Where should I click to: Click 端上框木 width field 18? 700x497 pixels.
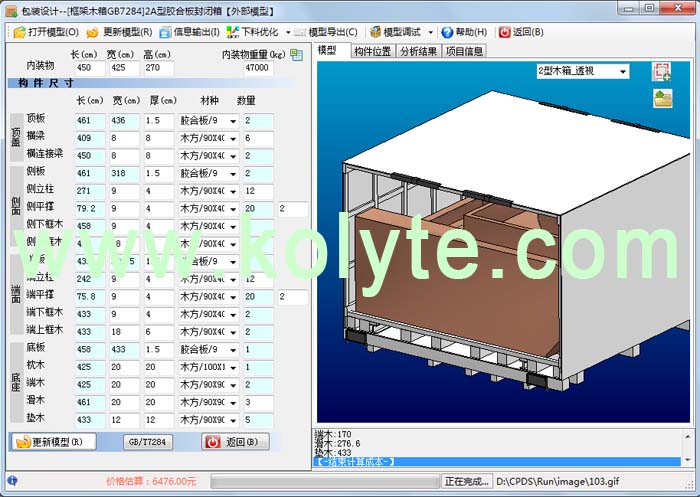point(125,332)
